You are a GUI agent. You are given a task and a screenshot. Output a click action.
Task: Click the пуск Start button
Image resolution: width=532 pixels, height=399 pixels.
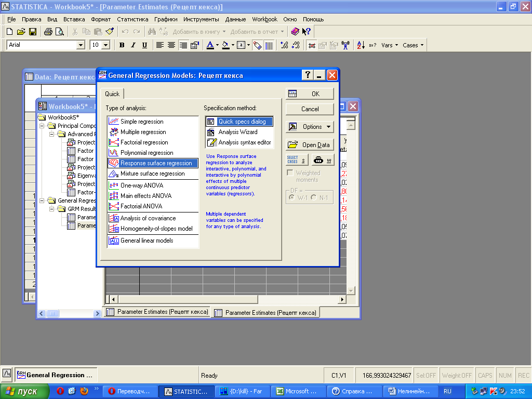[x=24, y=392]
